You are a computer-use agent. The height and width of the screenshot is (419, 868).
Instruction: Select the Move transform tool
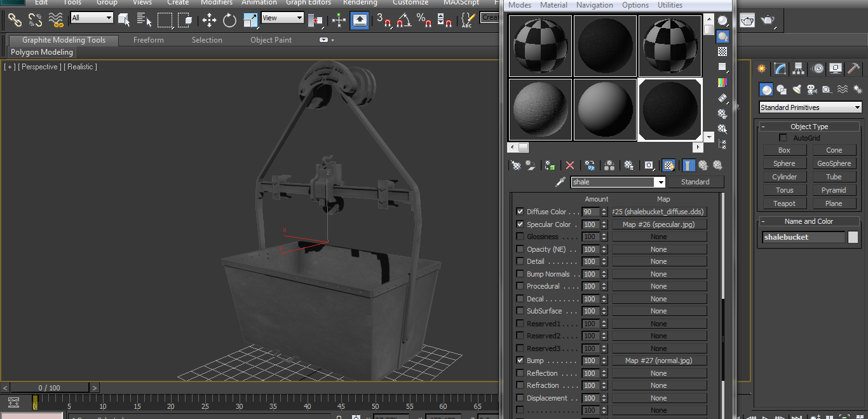[209, 20]
